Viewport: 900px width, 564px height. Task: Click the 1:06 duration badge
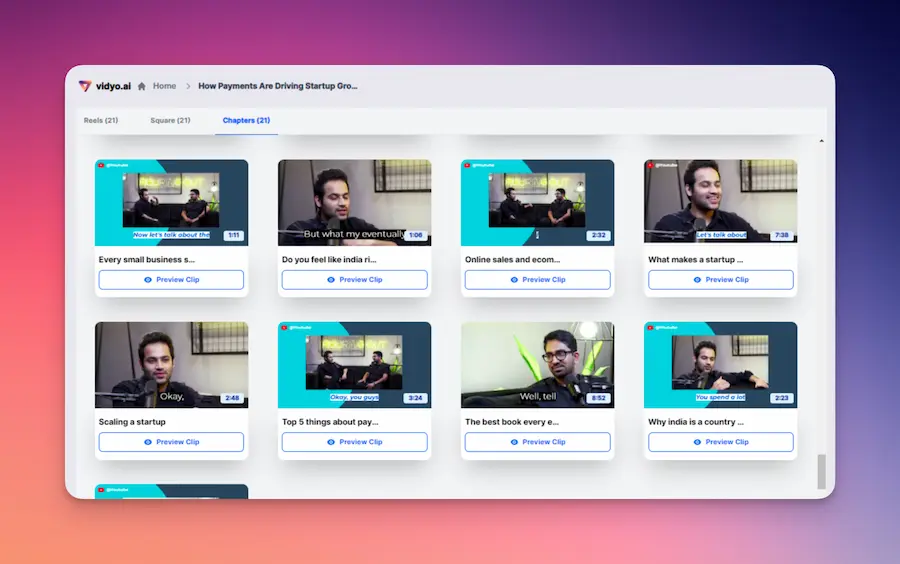(x=416, y=235)
